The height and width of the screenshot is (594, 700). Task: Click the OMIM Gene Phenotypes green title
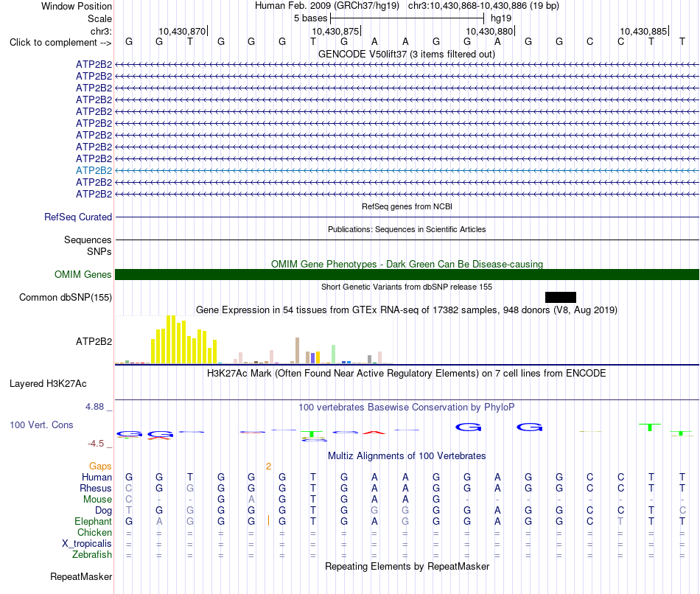pos(407,264)
